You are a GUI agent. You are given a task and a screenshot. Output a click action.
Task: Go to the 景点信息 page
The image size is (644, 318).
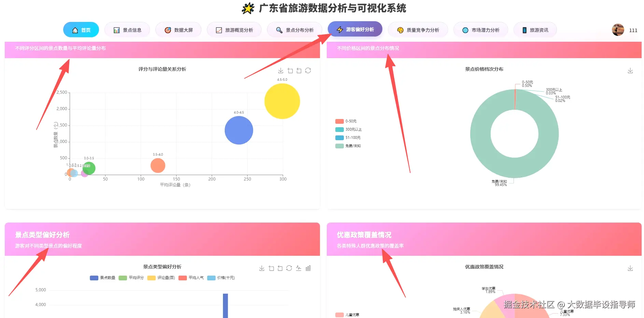(127, 30)
